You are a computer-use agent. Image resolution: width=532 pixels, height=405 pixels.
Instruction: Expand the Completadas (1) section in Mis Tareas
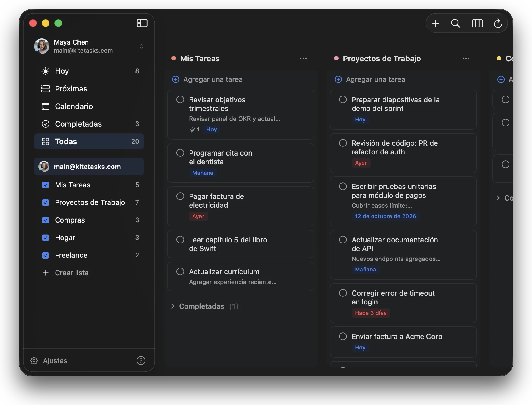(205, 306)
